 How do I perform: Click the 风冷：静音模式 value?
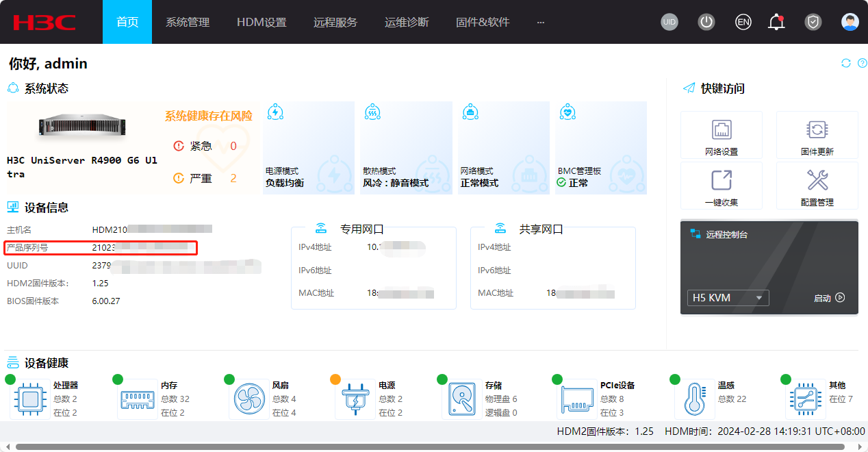[x=396, y=183]
